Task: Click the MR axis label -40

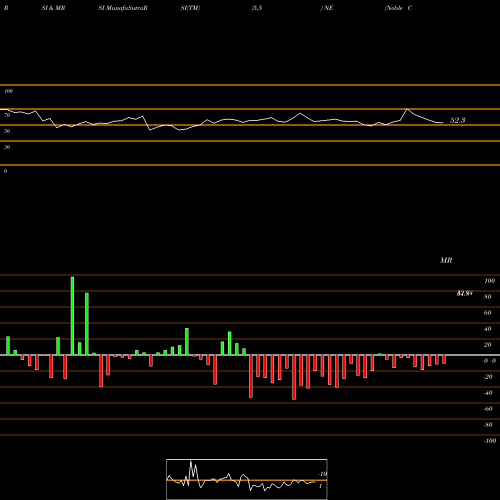Action: (488, 393)
